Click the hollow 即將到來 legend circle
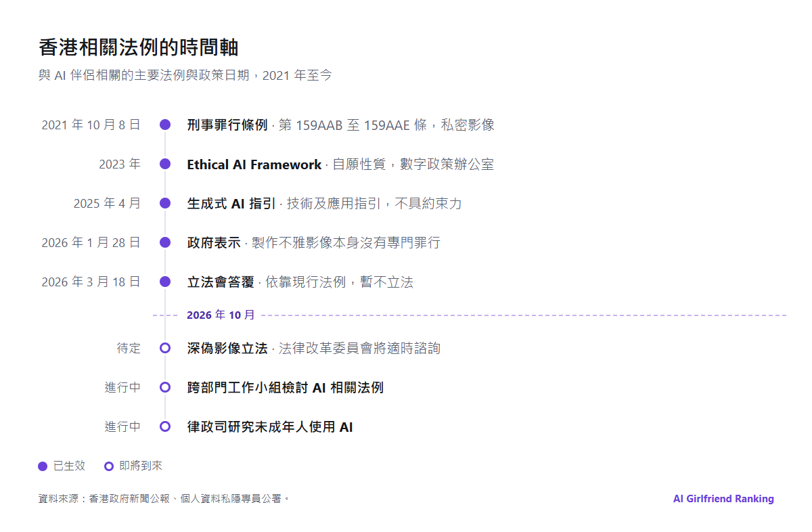Image resolution: width=812 pixels, height=532 pixels. (x=109, y=466)
